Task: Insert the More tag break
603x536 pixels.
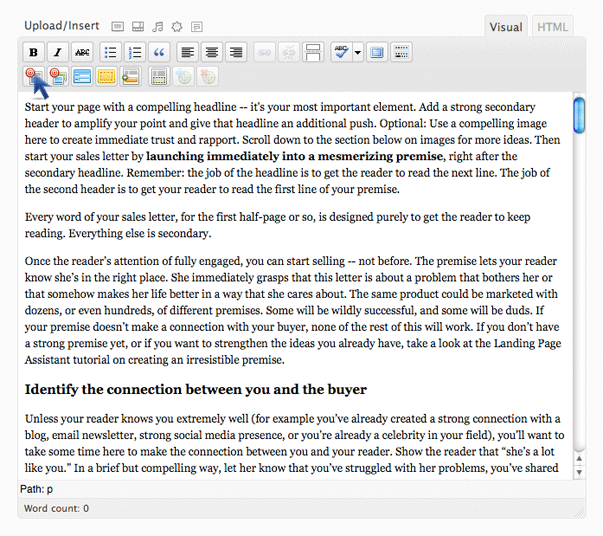Action: coord(313,52)
